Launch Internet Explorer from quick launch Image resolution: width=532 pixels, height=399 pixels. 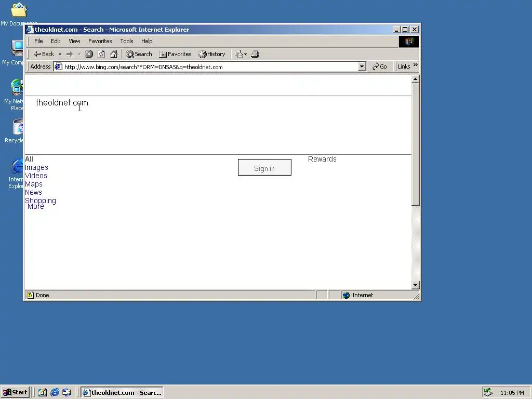coord(55,393)
